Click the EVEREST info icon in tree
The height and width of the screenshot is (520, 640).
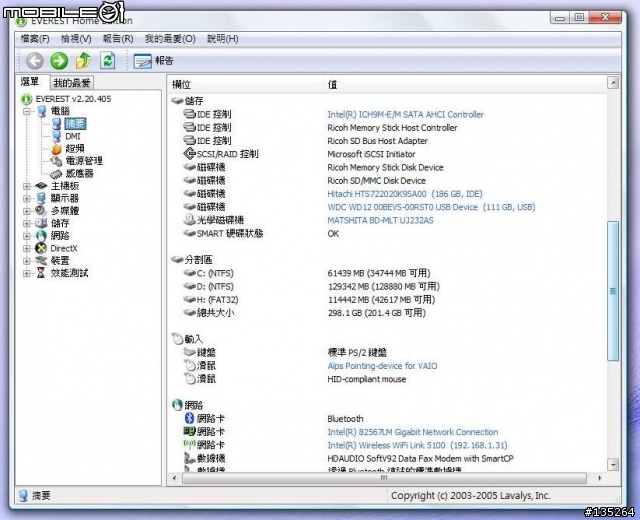(x=27, y=99)
